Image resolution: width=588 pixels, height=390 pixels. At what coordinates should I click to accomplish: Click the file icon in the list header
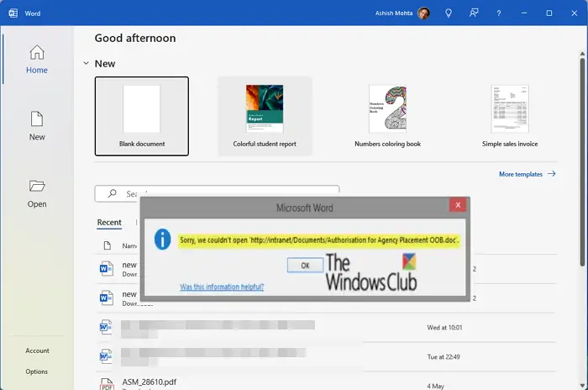coord(108,245)
